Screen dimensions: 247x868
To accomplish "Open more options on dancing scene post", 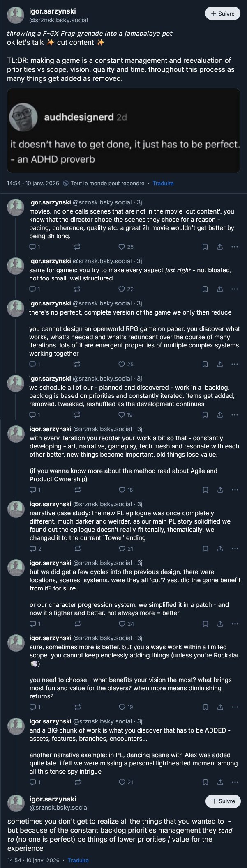I will point(235,782).
